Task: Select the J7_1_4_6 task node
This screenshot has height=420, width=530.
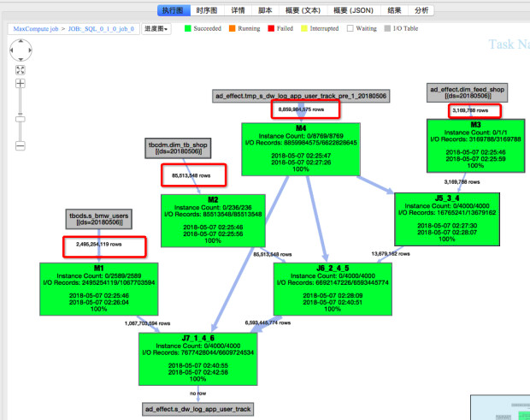Action: pyautogui.click(x=197, y=358)
